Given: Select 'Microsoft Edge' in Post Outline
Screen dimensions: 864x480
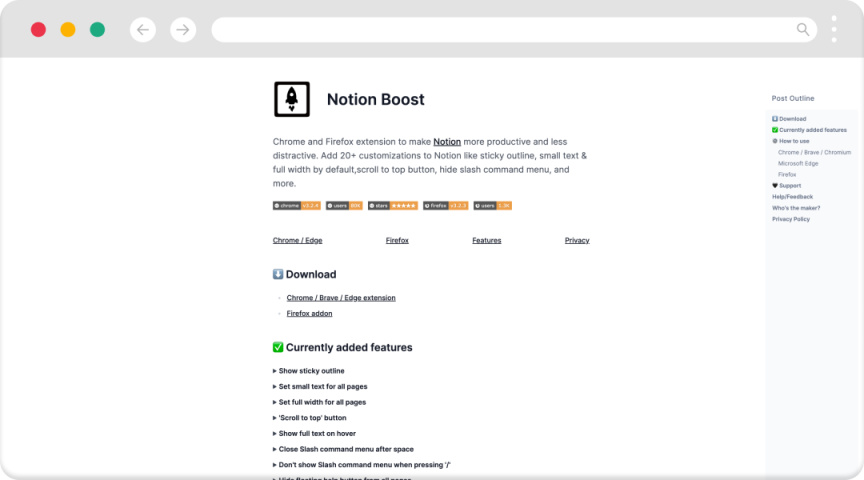Looking at the screenshot, I should [x=798, y=163].
